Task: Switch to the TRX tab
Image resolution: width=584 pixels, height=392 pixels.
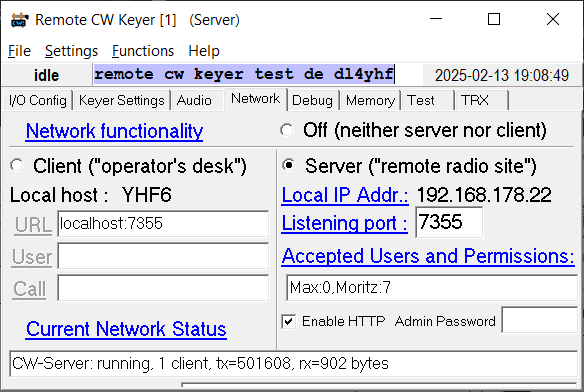Action: coord(474,101)
